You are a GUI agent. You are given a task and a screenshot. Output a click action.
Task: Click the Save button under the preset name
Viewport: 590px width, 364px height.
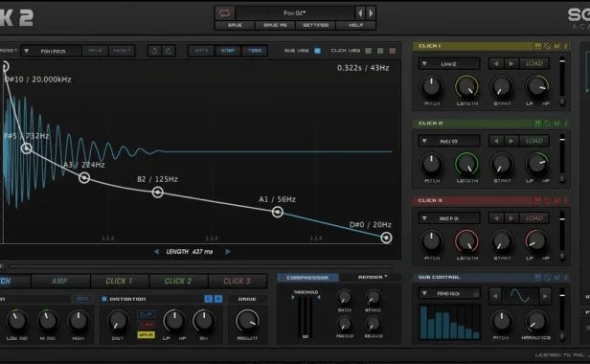[x=235, y=25]
